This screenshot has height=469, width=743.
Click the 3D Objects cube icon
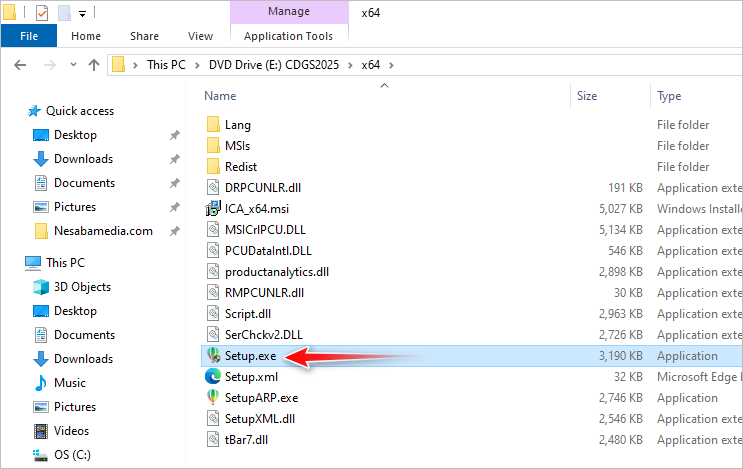41,287
